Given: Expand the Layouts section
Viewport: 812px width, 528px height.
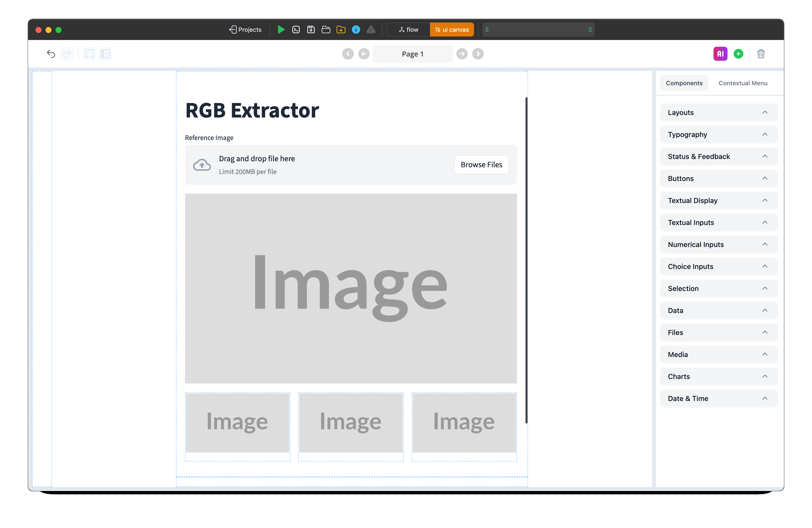Looking at the screenshot, I should coord(718,112).
